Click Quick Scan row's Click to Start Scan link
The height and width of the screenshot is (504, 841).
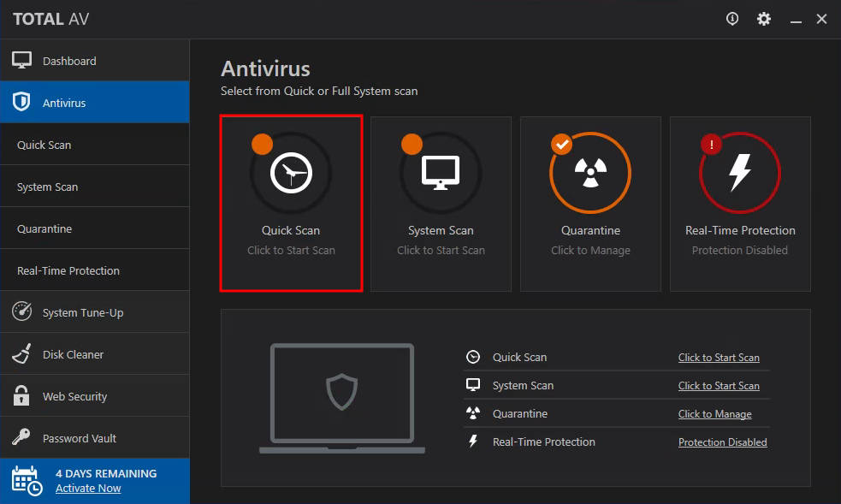tap(719, 357)
